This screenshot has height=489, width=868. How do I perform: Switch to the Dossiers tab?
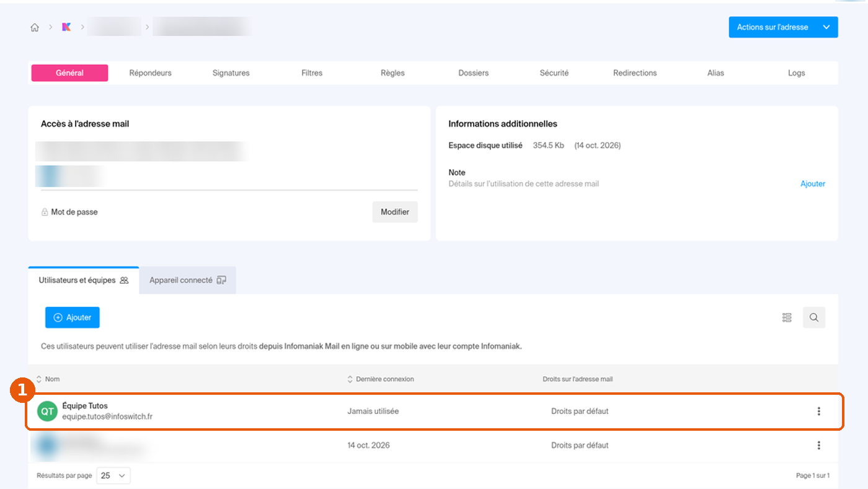(x=474, y=73)
